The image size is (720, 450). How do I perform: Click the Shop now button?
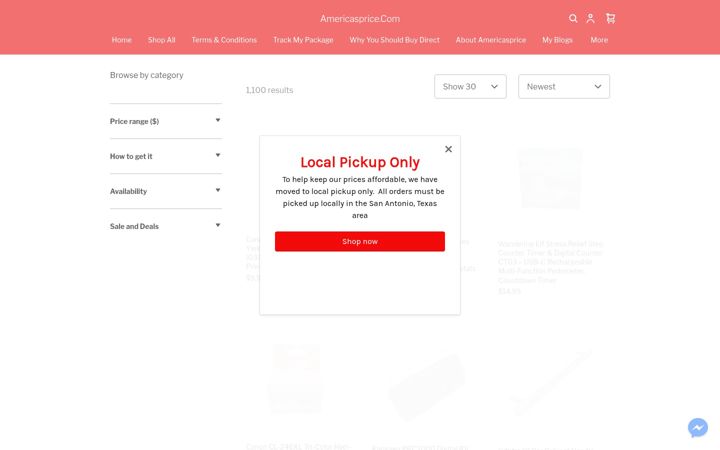[x=360, y=242]
